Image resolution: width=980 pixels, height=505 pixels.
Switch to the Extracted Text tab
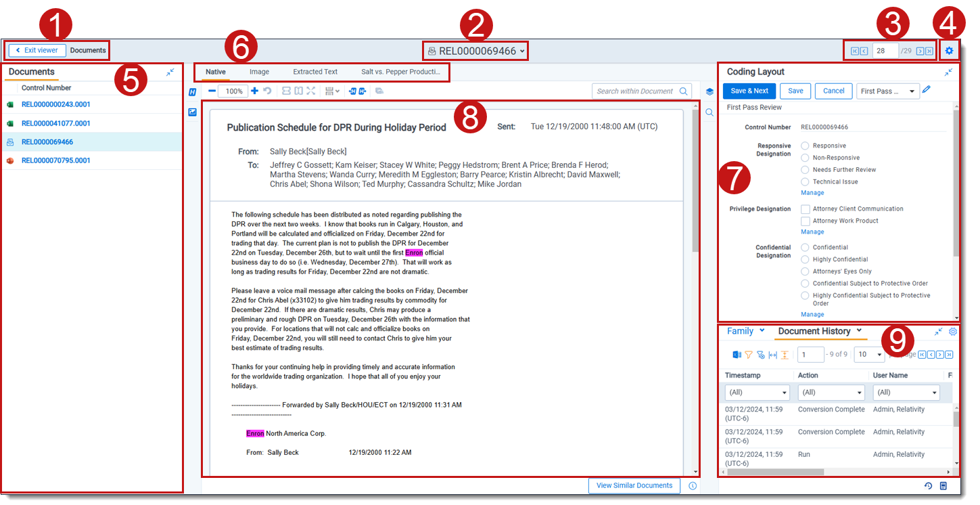pyautogui.click(x=315, y=72)
